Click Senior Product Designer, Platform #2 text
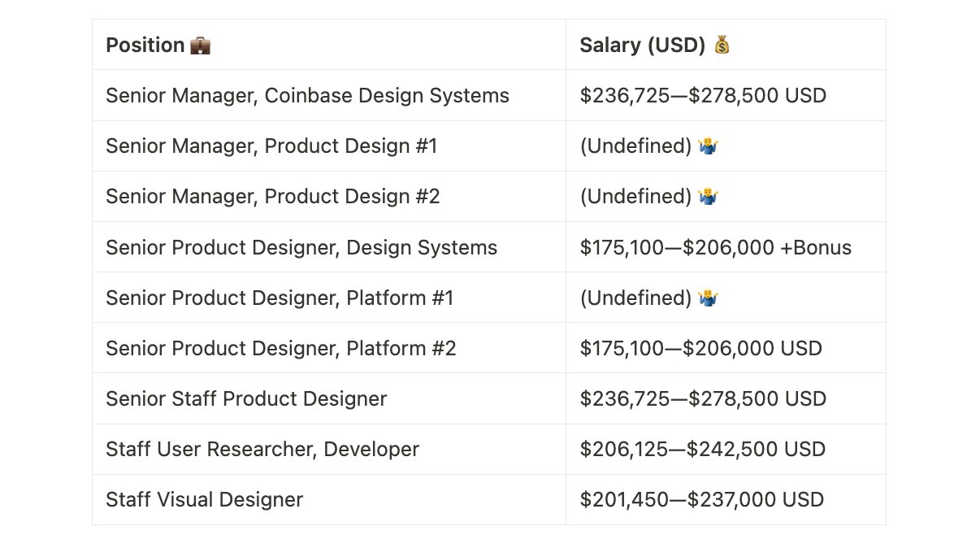The width and height of the screenshot is (980, 548). coord(281,349)
